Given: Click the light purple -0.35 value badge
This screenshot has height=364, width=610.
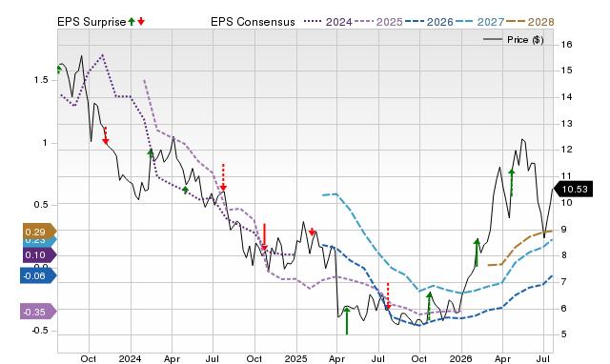Looking at the screenshot, I should click(38, 312).
